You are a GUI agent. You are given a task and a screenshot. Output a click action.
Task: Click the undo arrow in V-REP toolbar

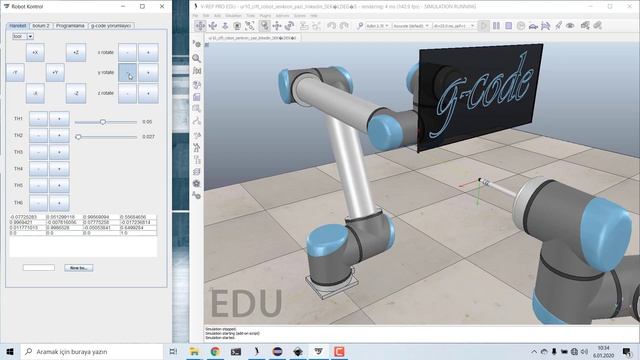pyautogui.click(x=331, y=26)
